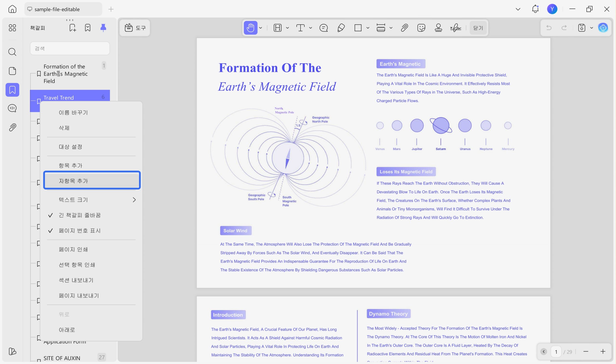Viewport: 616px width, 364px height.
Task: Open the AI assistant icon
Action: point(603,28)
